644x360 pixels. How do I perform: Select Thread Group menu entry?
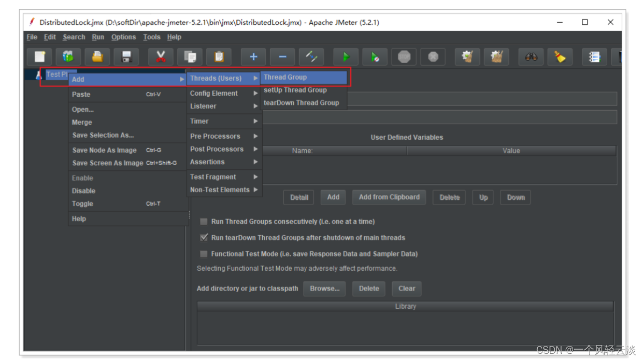pos(304,77)
